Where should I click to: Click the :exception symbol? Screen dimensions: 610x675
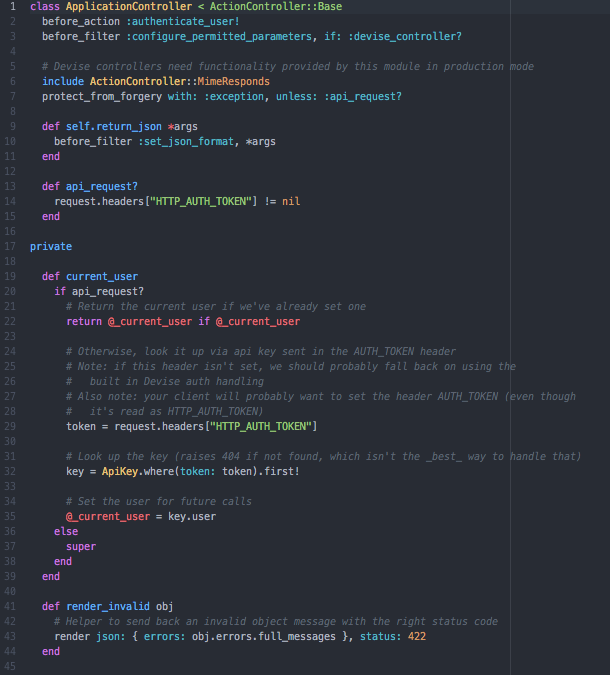(x=234, y=96)
